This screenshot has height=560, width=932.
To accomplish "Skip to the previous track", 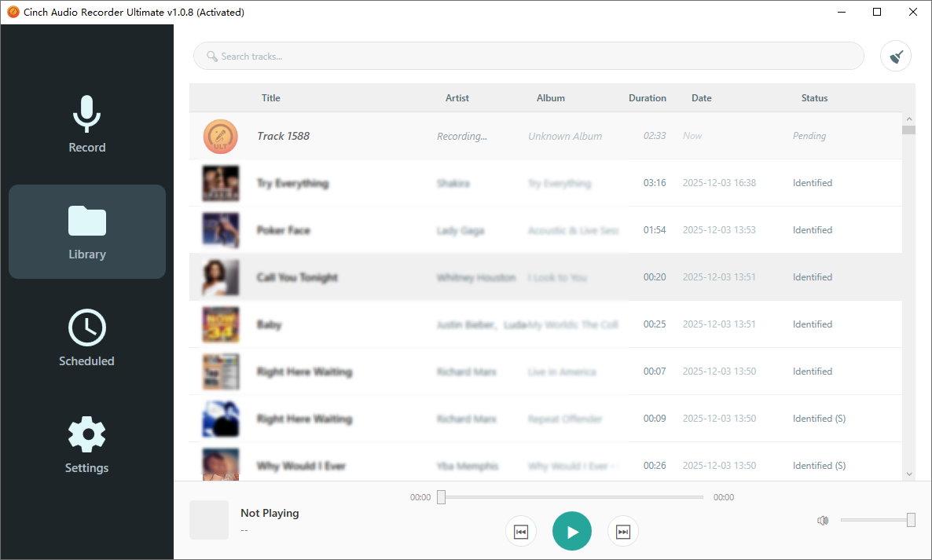I will 520,532.
